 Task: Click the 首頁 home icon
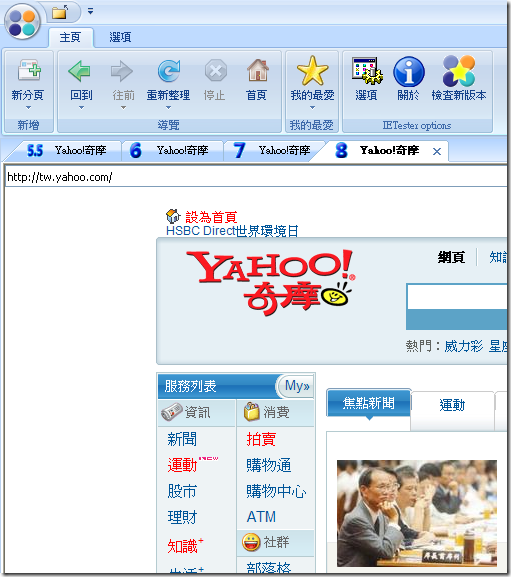pos(258,70)
